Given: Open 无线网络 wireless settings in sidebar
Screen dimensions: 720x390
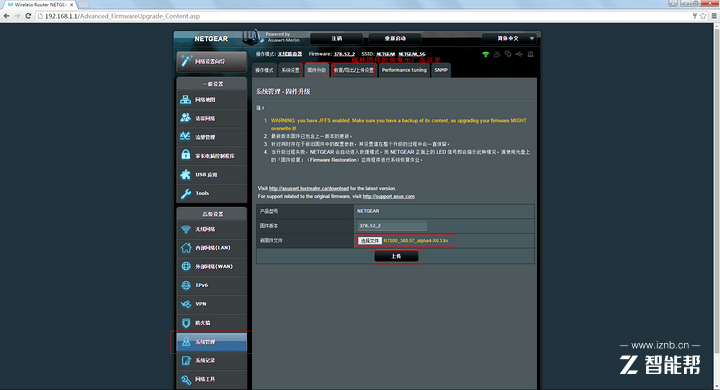Looking at the screenshot, I should click(x=212, y=229).
